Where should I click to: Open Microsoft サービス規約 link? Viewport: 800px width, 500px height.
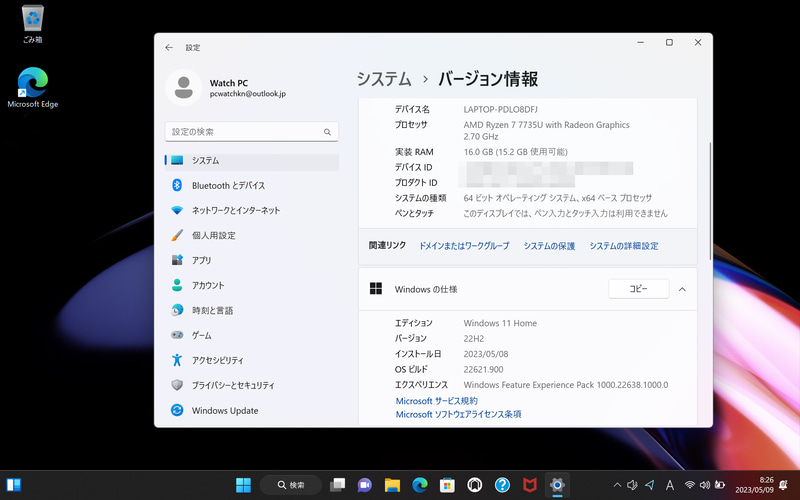(x=437, y=401)
